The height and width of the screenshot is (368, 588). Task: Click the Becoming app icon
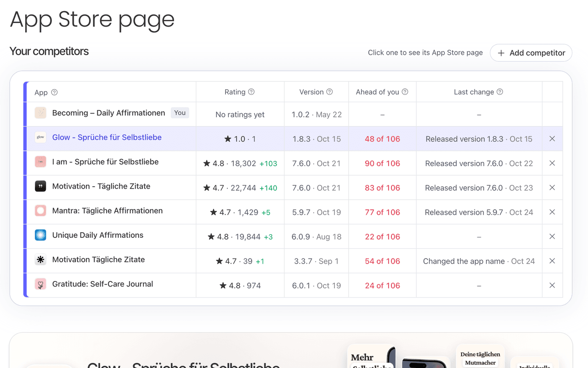click(x=40, y=113)
